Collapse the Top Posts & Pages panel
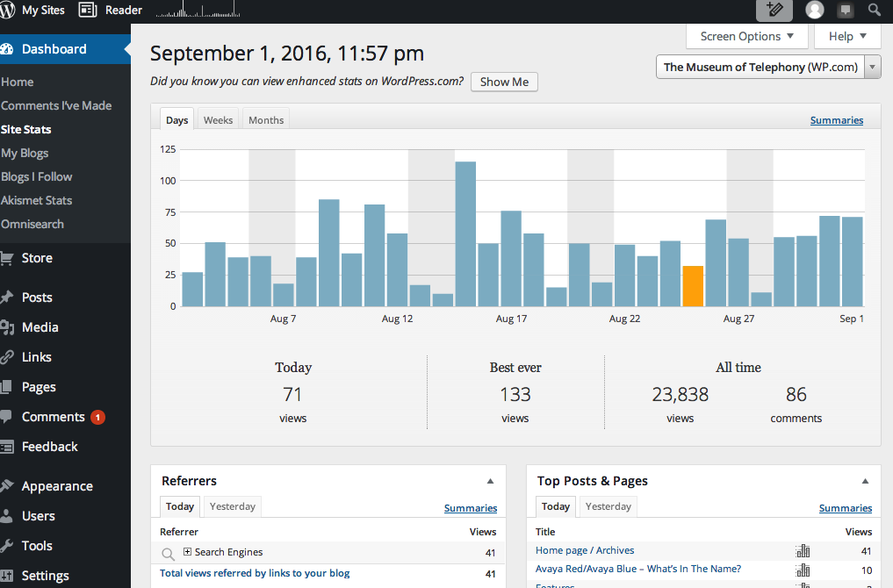893x588 pixels. (865, 481)
